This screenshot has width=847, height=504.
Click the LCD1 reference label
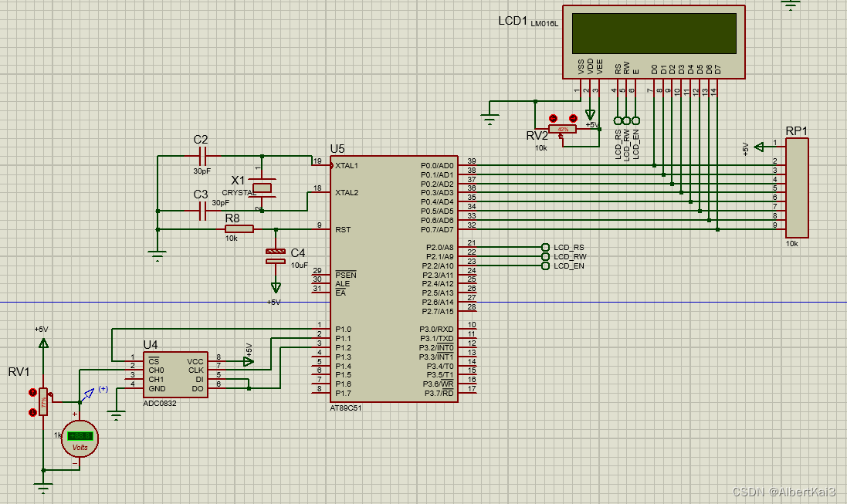coord(512,21)
